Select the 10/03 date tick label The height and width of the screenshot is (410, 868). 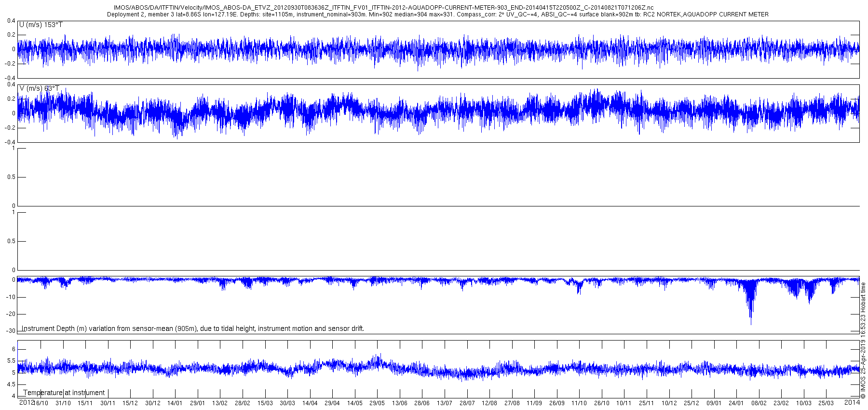coord(804,403)
